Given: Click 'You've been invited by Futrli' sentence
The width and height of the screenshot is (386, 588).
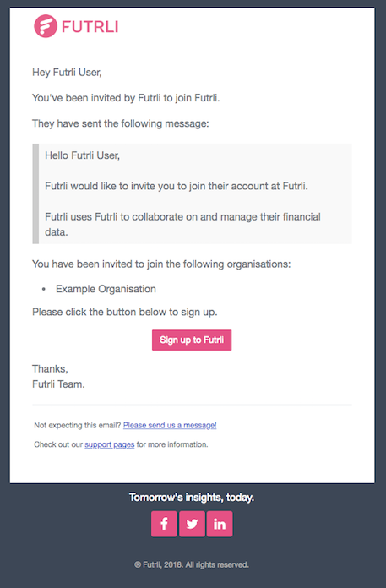Looking at the screenshot, I should (x=126, y=98).
